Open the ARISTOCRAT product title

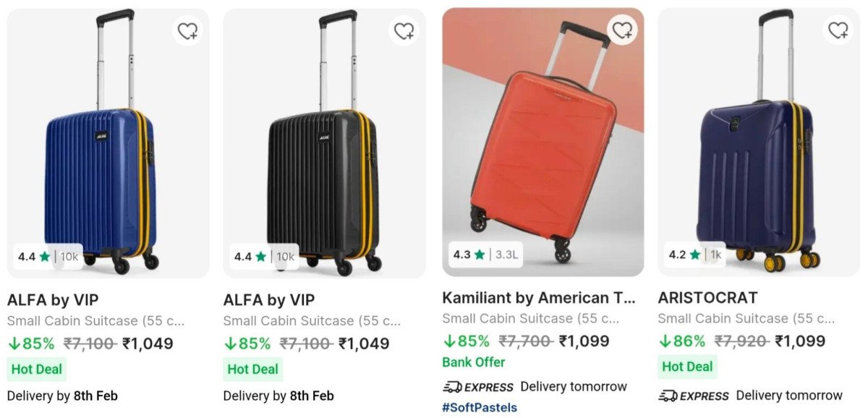tap(707, 298)
